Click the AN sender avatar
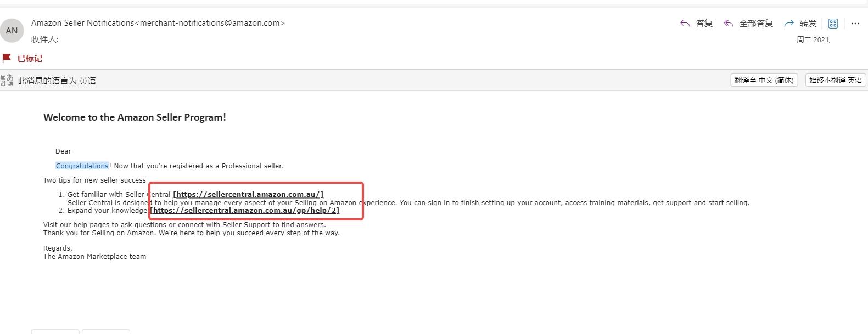The image size is (868, 334). point(12,31)
